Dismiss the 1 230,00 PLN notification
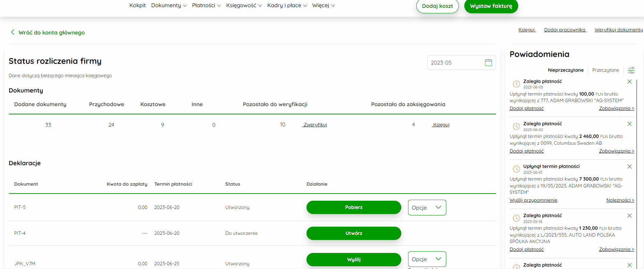Screen dimensions: 644x269 [x=629, y=216]
